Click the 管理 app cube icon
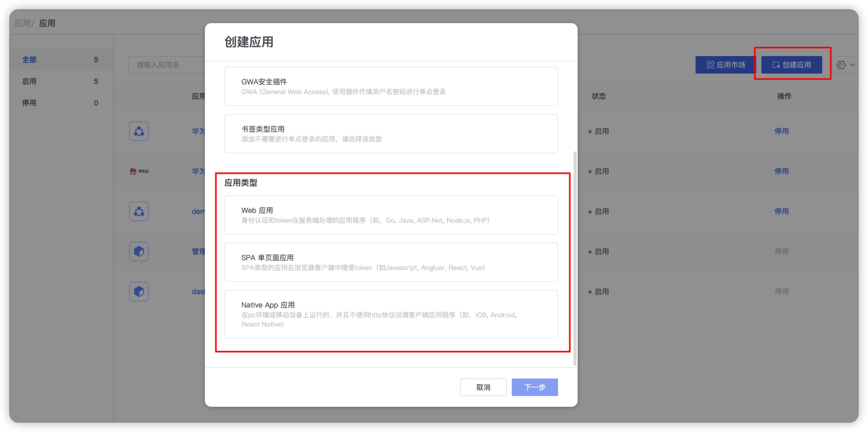Viewport: 868px width, 432px height. pos(139,251)
